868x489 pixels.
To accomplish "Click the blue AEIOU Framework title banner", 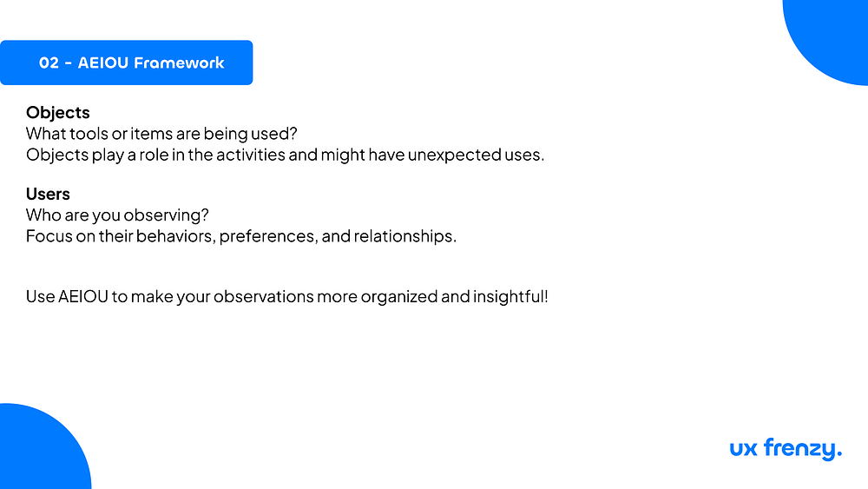I will pos(126,63).
